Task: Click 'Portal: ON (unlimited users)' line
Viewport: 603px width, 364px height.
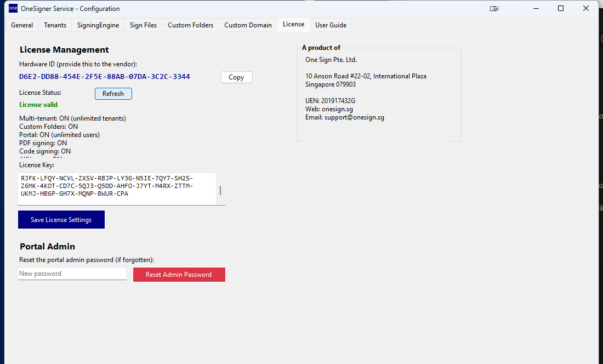Action: [x=60, y=135]
